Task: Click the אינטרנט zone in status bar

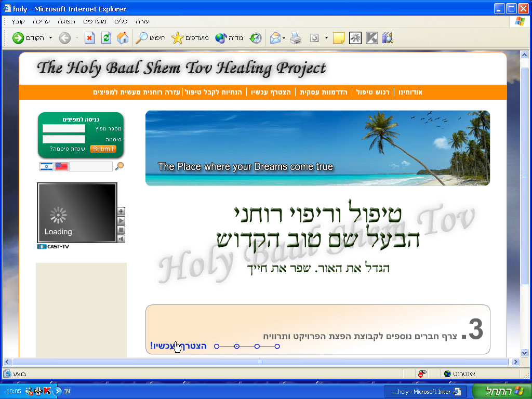Action: point(460,374)
